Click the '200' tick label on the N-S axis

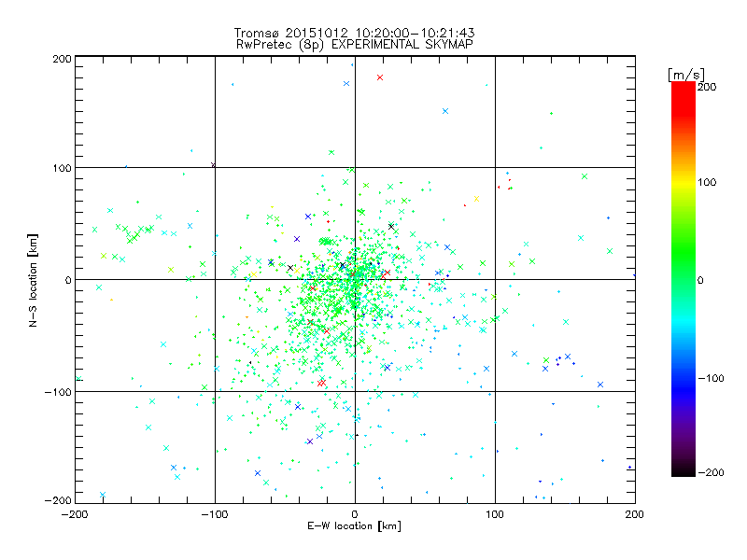pyautogui.click(x=62, y=59)
